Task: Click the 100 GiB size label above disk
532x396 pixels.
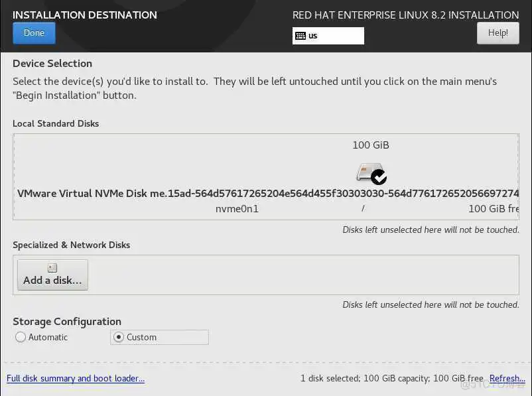Action: pyautogui.click(x=371, y=145)
